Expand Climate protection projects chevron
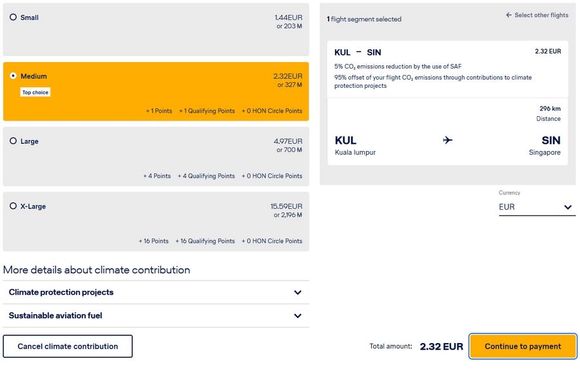Image resolution: width=580 pixels, height=369 pixels. (x=297, y=292)
